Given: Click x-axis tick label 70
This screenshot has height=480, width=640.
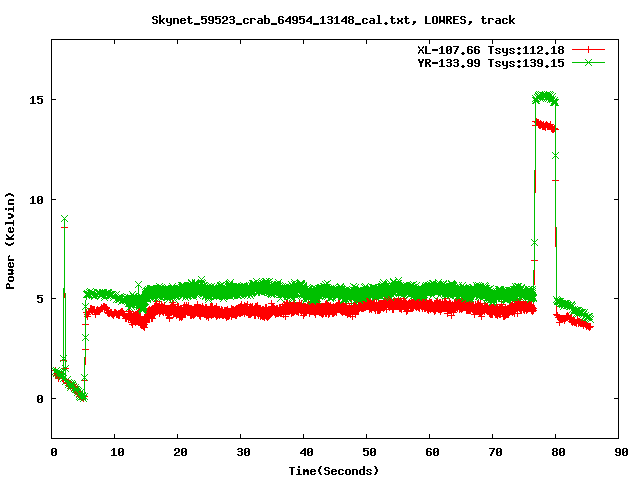Looking at the screenshot, I should coord(495,452).
